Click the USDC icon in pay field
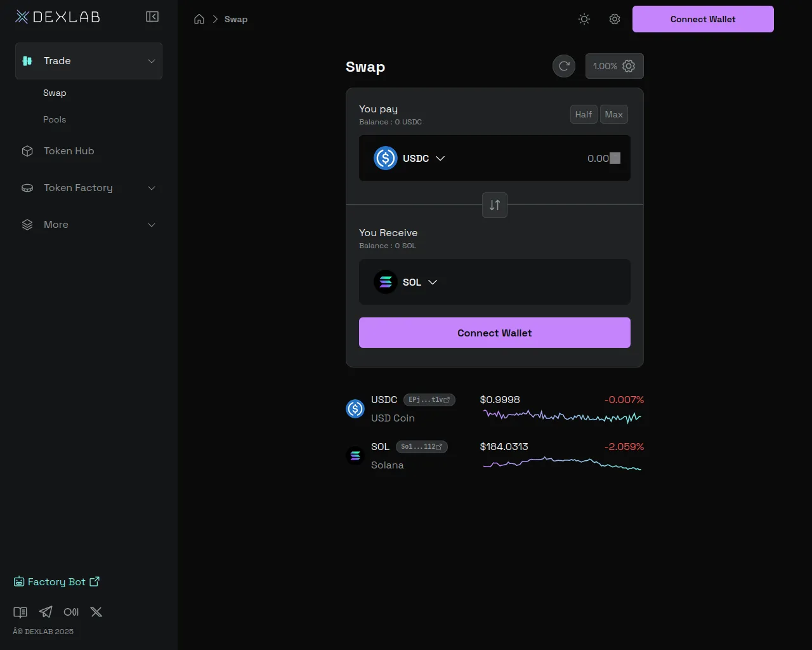 (385, 158)
